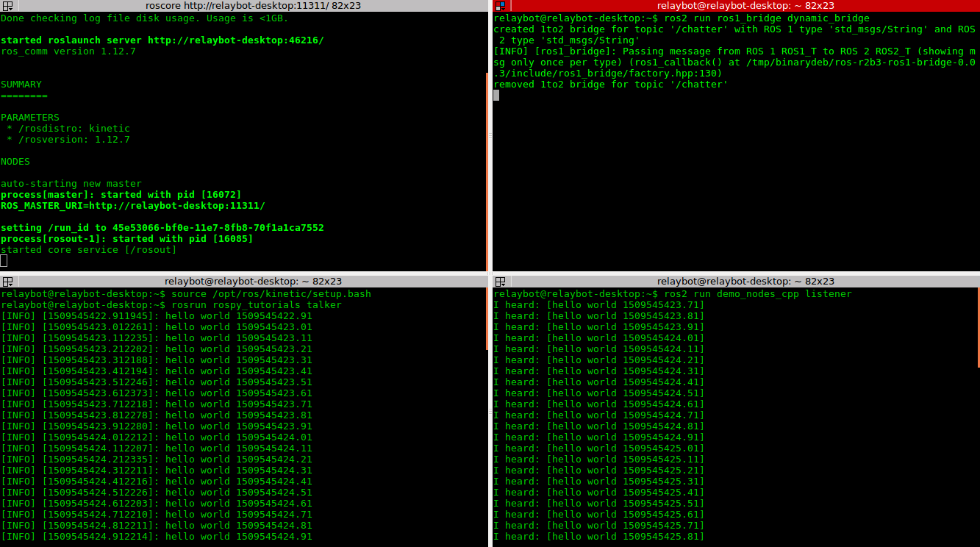Click talker line 'hello world 1509545423.31'
Viewport: 980px width, 547px height.
pos(157,360)
